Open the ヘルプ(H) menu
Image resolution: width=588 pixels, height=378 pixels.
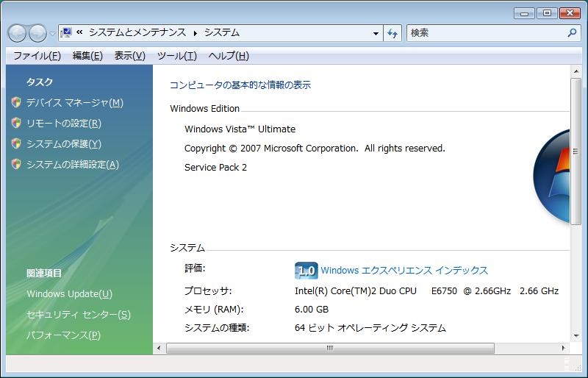(x=229, y=56)
